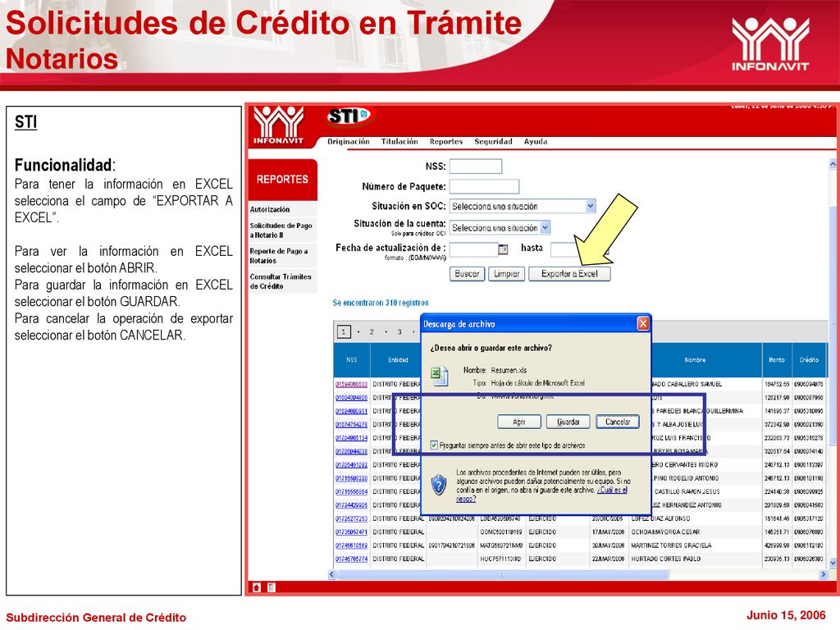
Task: Click Abrir in the download dialog
Action: 519,422
